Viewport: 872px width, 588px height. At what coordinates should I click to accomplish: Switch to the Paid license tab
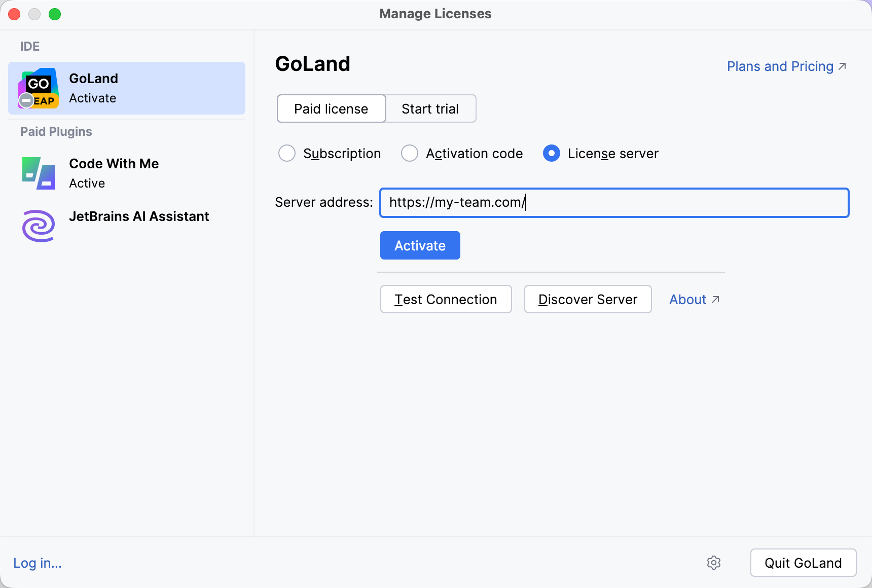tap(331, 108)
